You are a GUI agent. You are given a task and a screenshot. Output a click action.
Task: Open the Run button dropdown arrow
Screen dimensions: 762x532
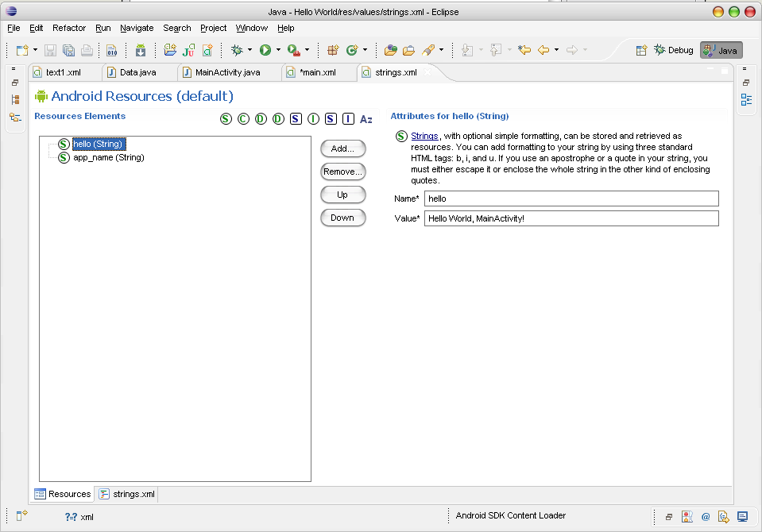278,50
